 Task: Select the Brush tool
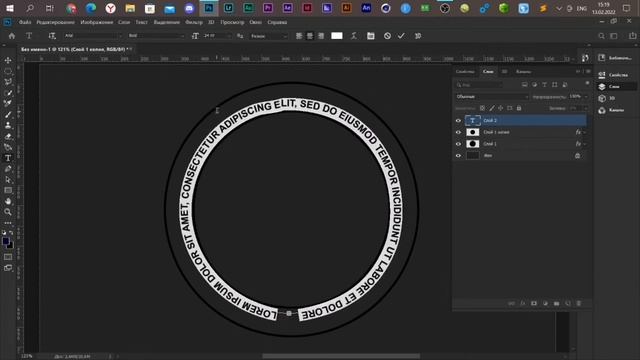click(8, 115)
